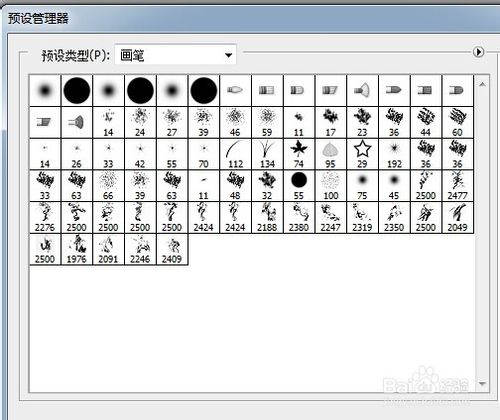This screenshot has width=500, height=420.
Task: Select the smoke brush 1976
Action: tap(77, 249)
